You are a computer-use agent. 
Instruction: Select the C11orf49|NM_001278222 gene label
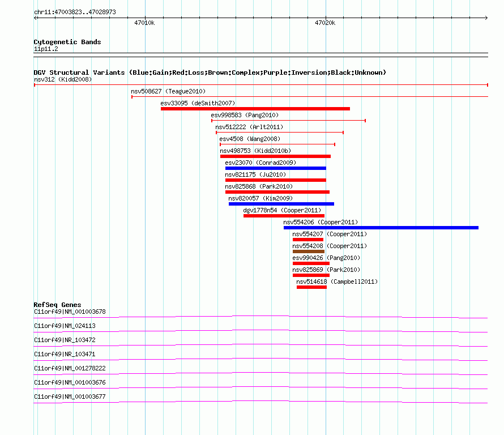(x=70, y=369)
